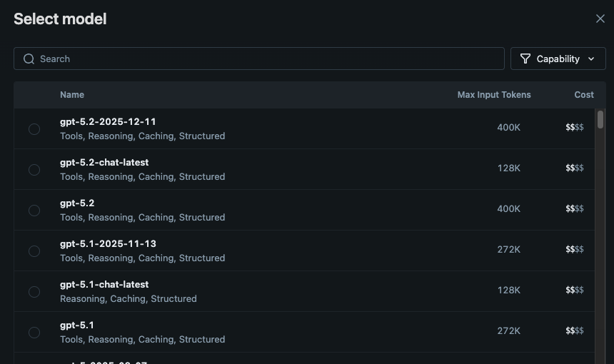Click the search magnifier icon
Screen dimensions: 614x364
[29, 59]
